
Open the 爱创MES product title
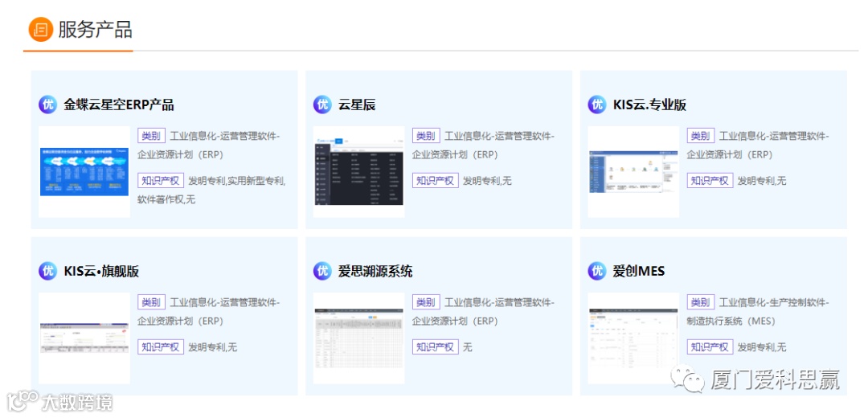[x=638, y=271]
